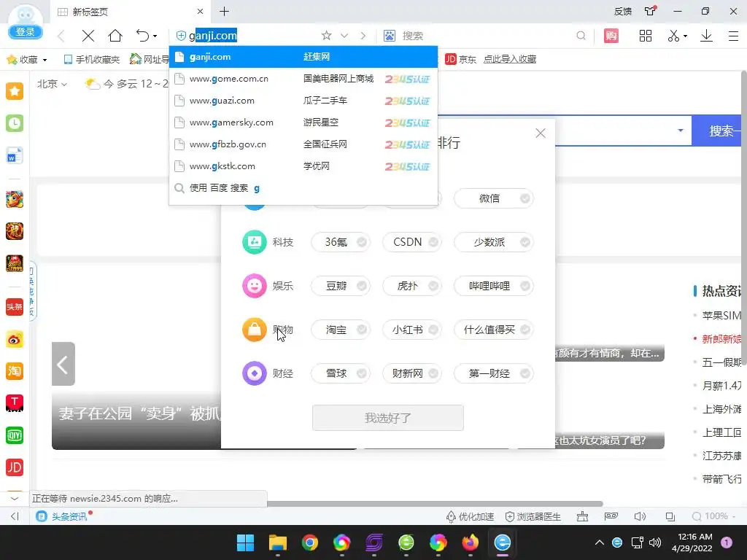Click the magnifier search icon in toolbar

(x=581, y=36)
